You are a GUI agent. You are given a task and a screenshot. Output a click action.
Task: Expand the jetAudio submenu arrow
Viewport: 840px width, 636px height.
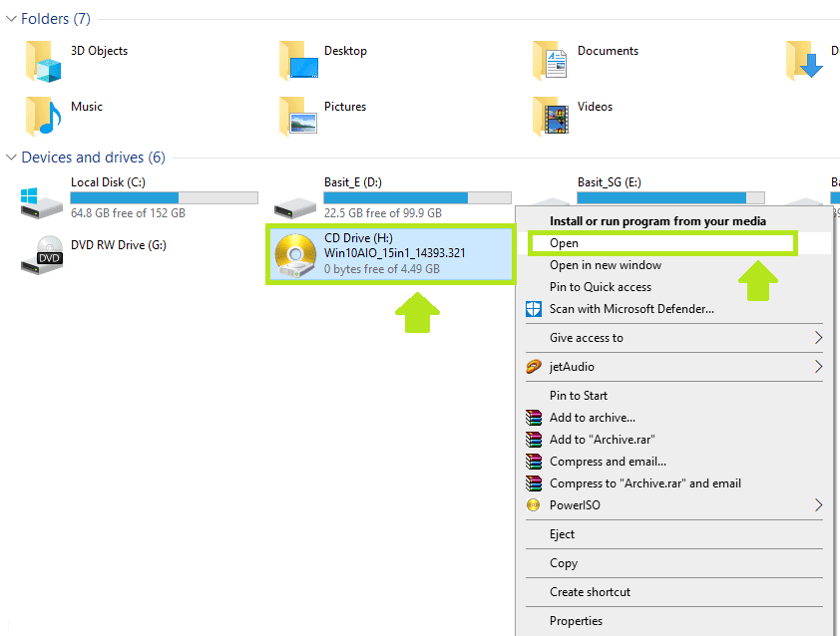click(x=818, y=367)
